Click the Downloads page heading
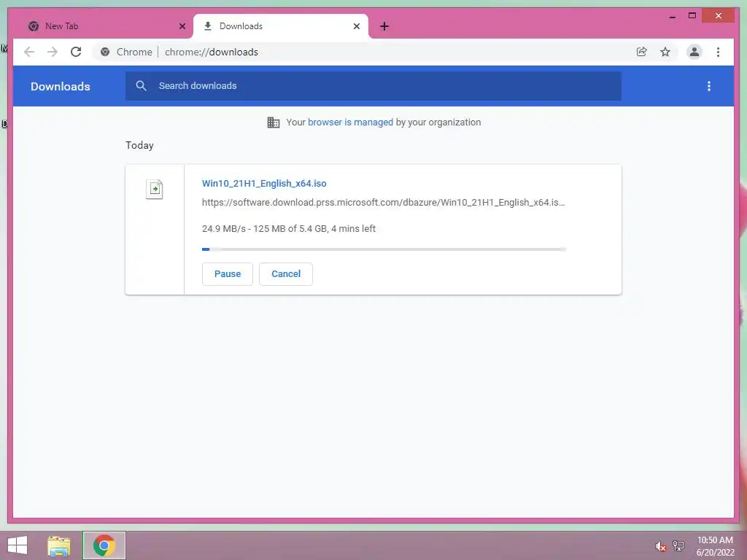 (61, 86)
